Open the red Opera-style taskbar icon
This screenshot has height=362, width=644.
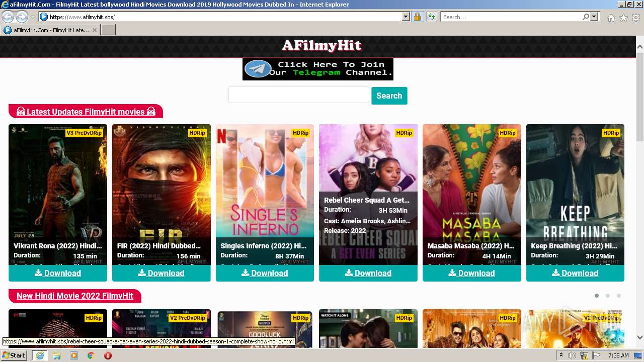point(108,355)
